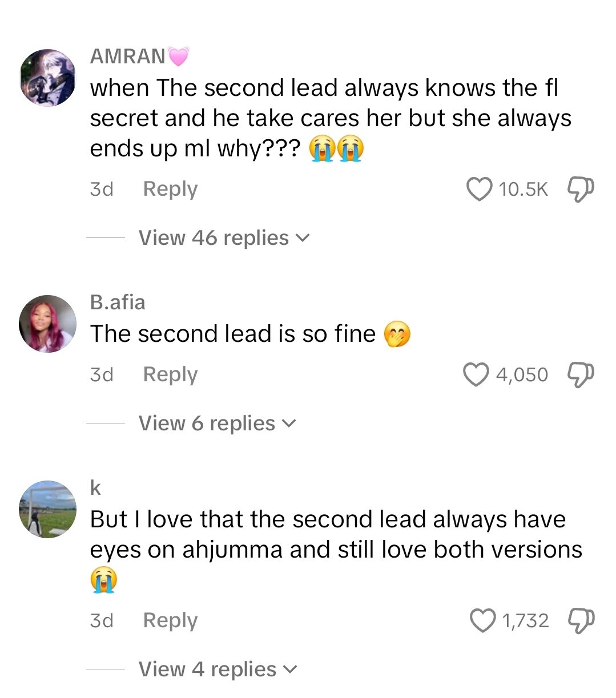The image size is (616, 698).
Task: Reply to AMRAN's comment
Action: coord(169,189)
